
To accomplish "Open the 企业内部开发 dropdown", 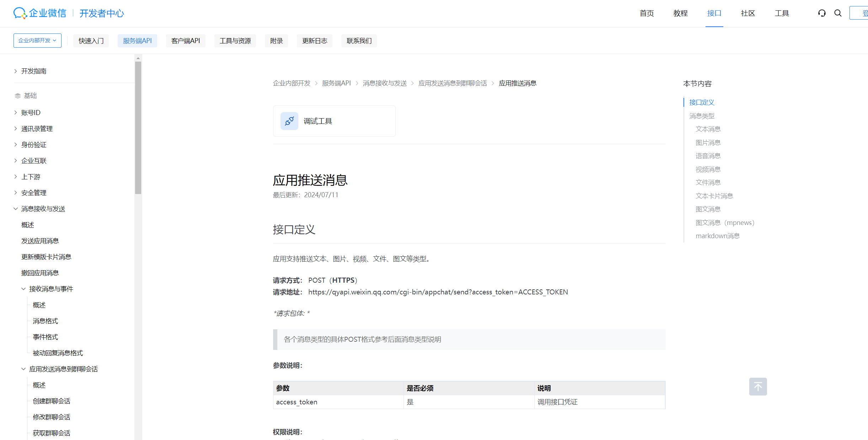I will (x=37, y=41).
